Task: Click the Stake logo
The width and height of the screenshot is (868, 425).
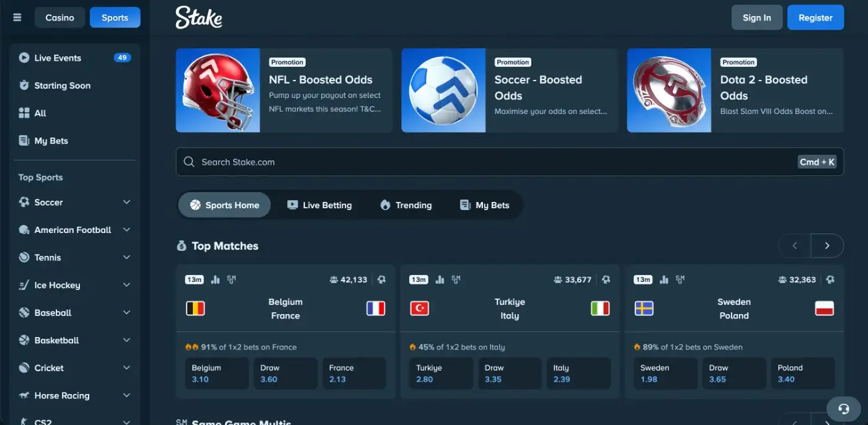Action: [199, 17]
